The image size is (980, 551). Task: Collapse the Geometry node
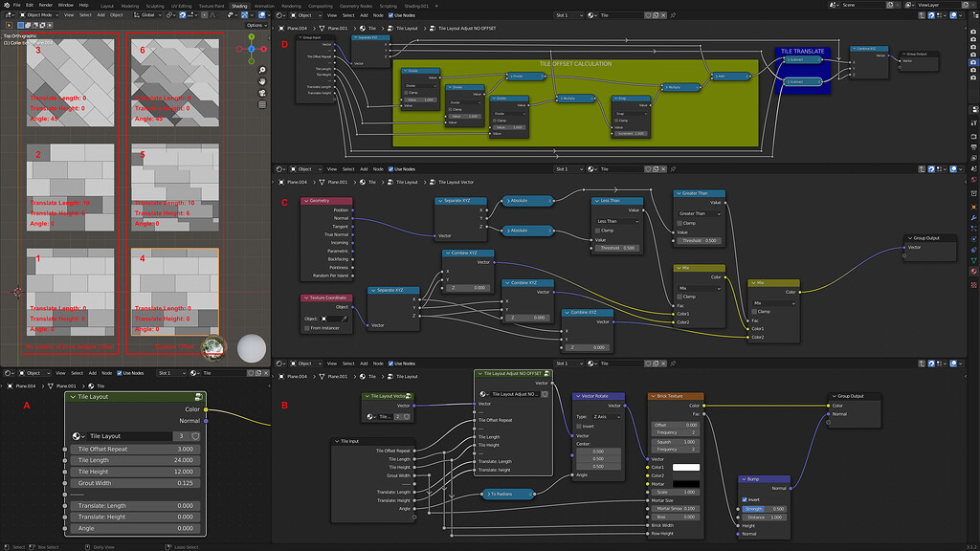tap(305, 201)
